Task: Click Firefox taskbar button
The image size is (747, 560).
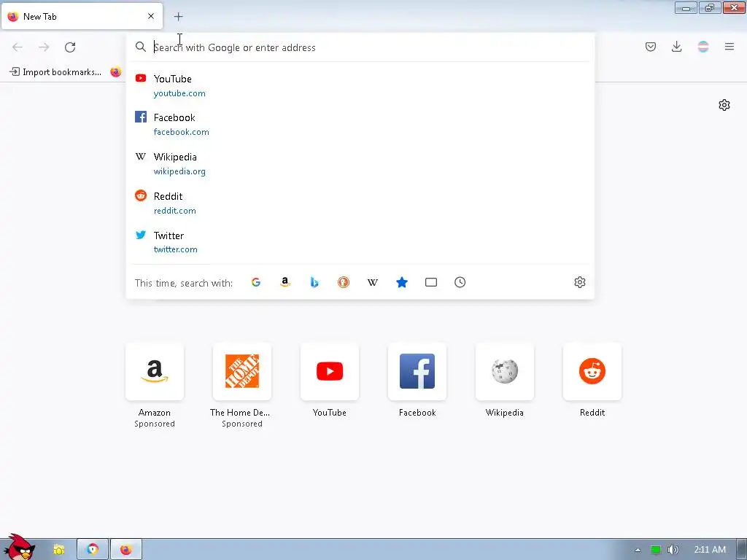Action: pyautogui.click(x=126, y=550)
